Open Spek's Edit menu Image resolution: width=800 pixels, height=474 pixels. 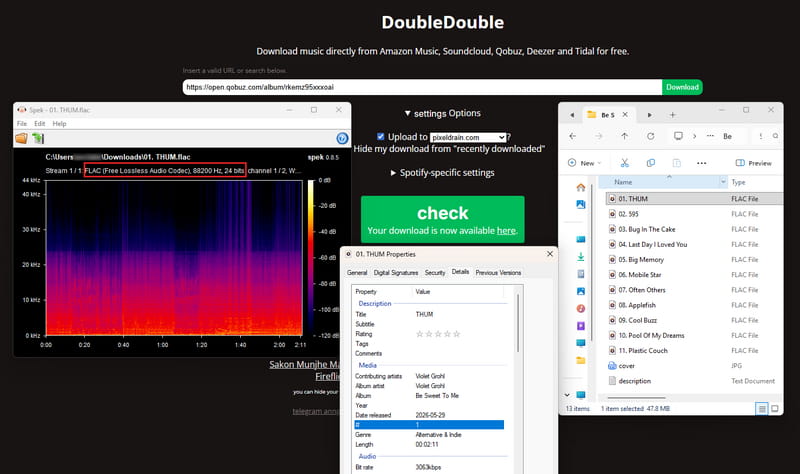click(40, 123)
